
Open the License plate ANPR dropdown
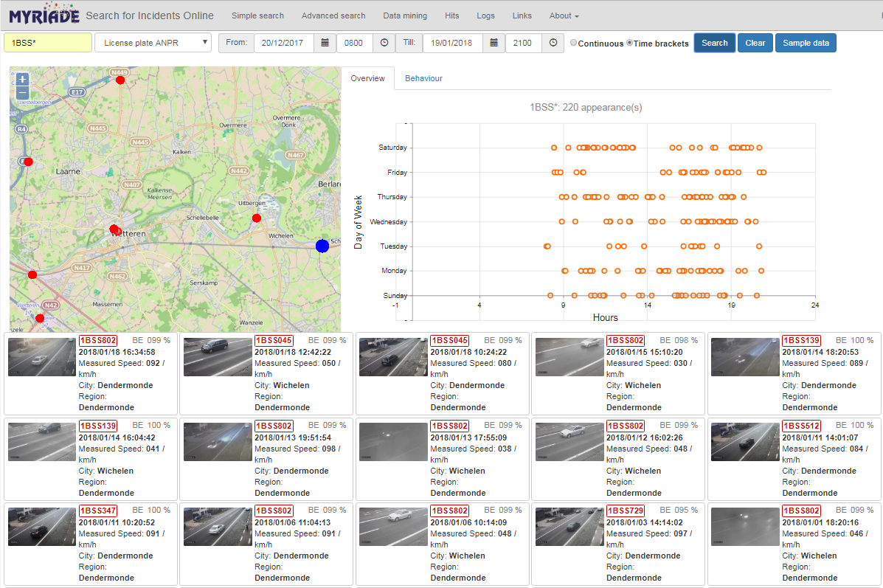[153, 43]
